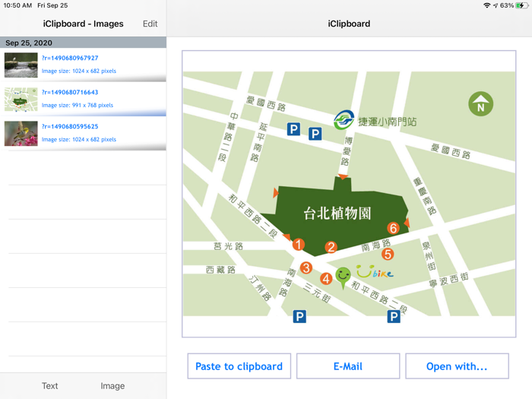Click the battery icon in the status bar
532x399 pixels.
(521, 5)
